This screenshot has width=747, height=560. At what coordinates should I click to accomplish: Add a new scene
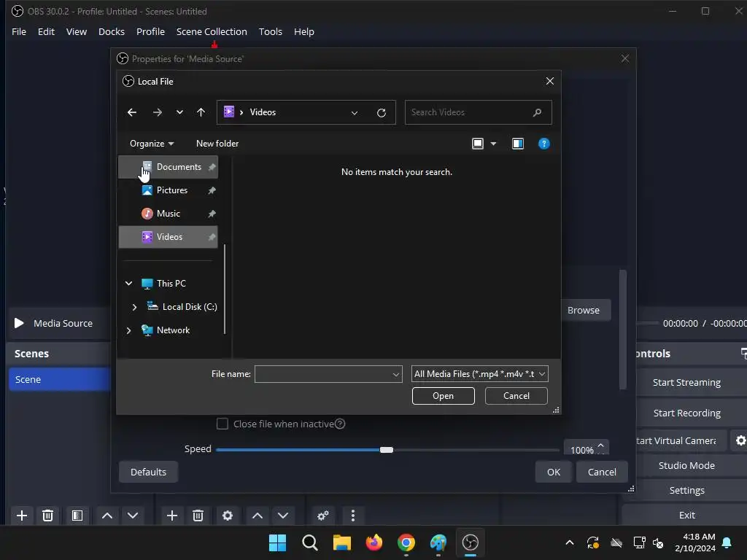(x=21, y=516)
